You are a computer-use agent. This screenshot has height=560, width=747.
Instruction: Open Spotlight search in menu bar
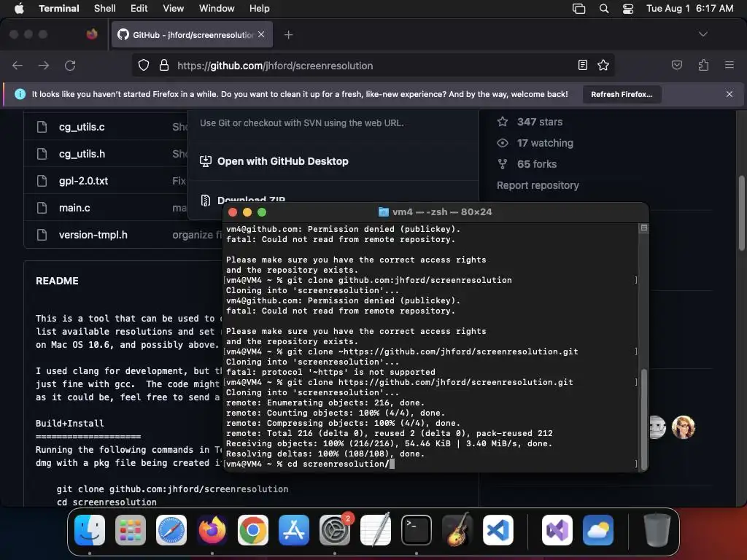pyautogui.click(x=604, y=9)
